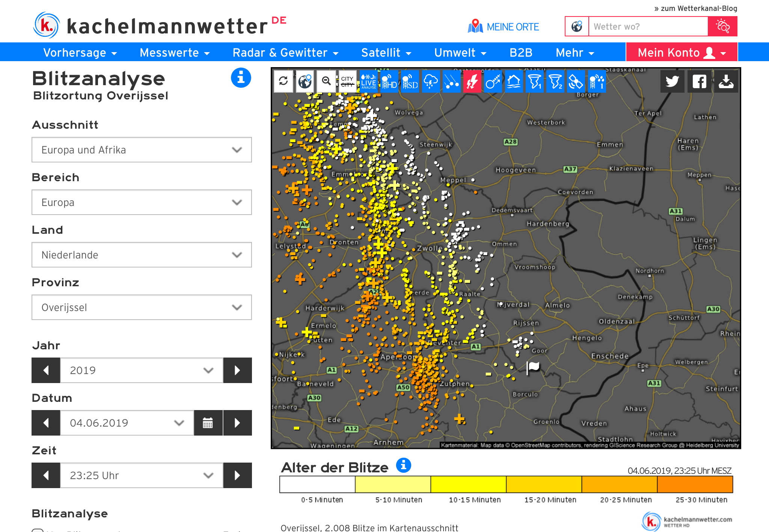Click the 'Wetter wo?' search field
769x532 pixels.
click(x=648, y=27)
